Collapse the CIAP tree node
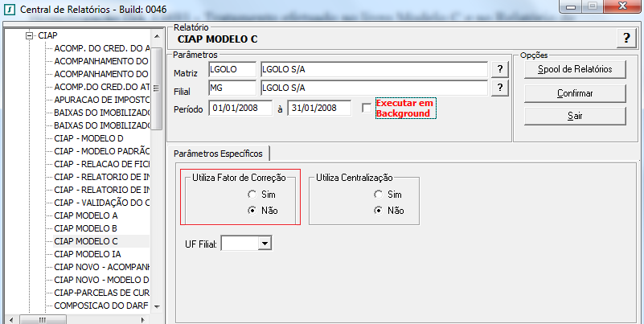 (x=29, y=35)
